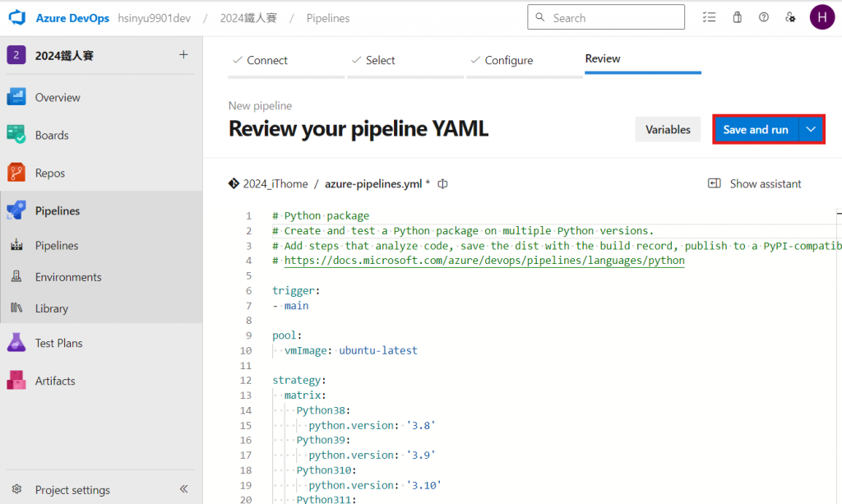Open the Boards section icon
The image size is (842, 504).
pos(16,135)
